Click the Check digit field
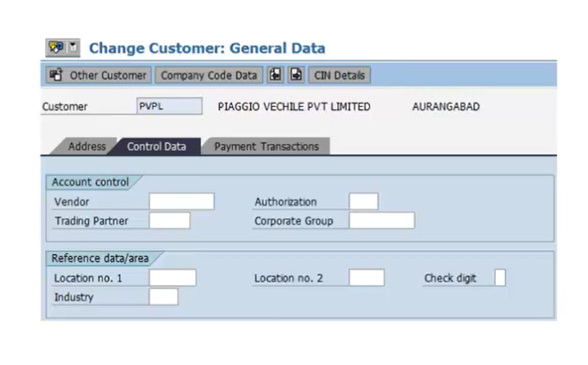The height and width of the screenshot is (365, 588). [x=500, y=278]
